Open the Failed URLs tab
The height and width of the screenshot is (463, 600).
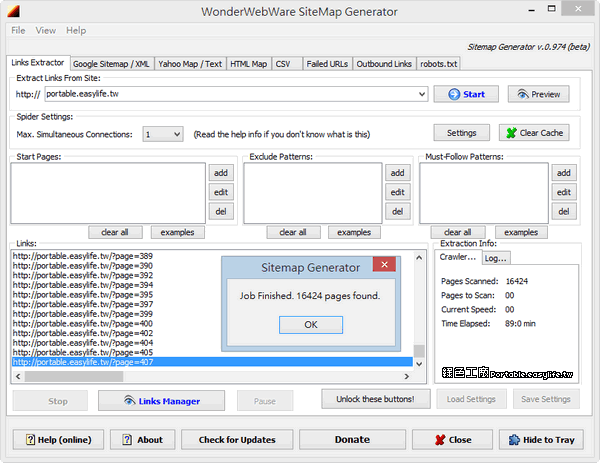point(327,64)
